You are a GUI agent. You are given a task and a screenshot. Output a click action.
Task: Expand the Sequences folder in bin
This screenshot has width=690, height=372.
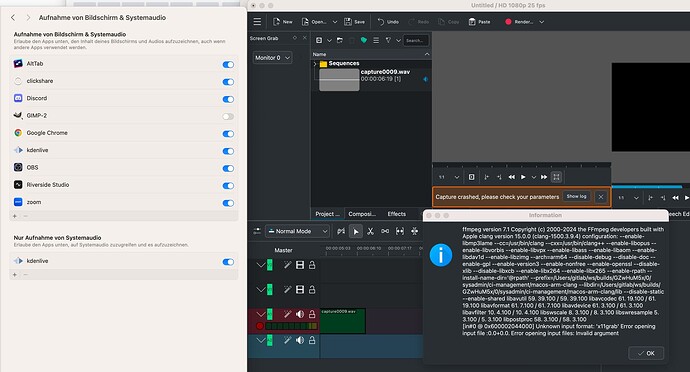(x=315, y=64)
